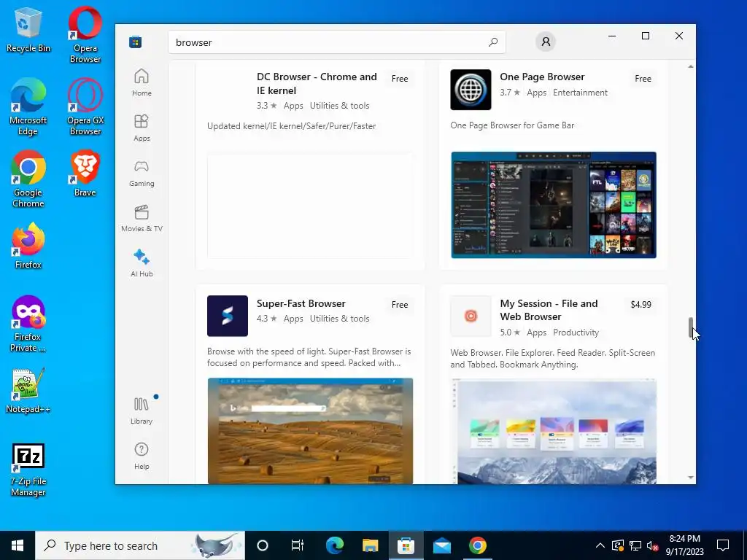Screen dimensions: 747x560
Task: Open Mail app from the taskbar
Action: pos(441,545)
